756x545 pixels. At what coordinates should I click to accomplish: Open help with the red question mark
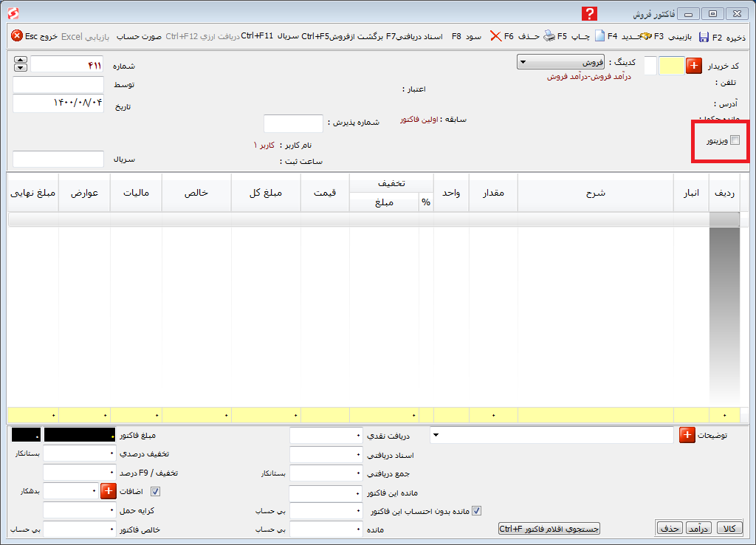pos(589,13)
